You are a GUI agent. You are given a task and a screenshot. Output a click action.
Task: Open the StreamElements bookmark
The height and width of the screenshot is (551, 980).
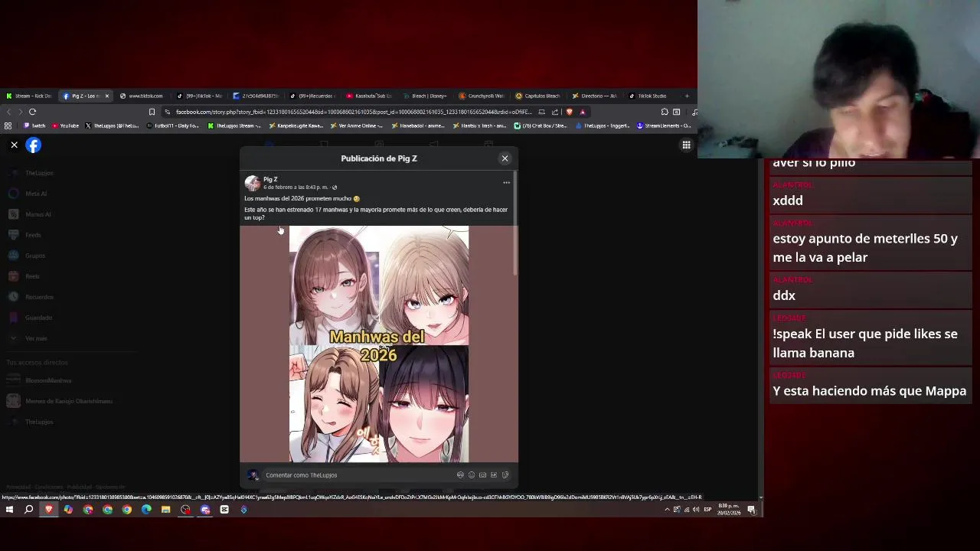(x=664, y=126)
